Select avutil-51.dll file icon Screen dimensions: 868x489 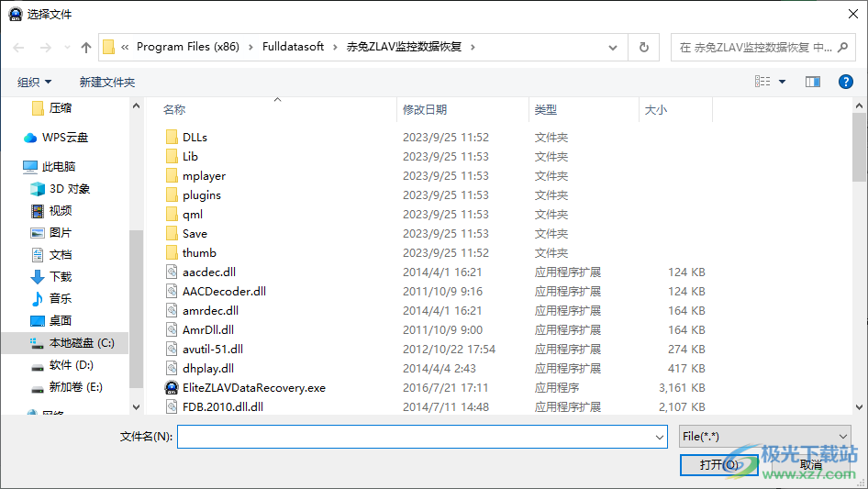click(x=172, y=349)
